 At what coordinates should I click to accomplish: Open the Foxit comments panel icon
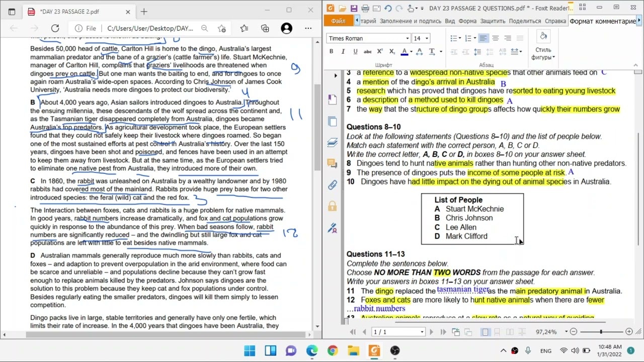pos(332,163)
